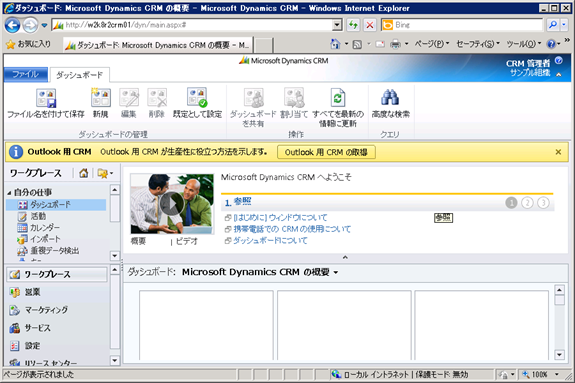Click the Set as Default (既定として設定) icon
575x383 pixels.
click(x=197, y=98)
